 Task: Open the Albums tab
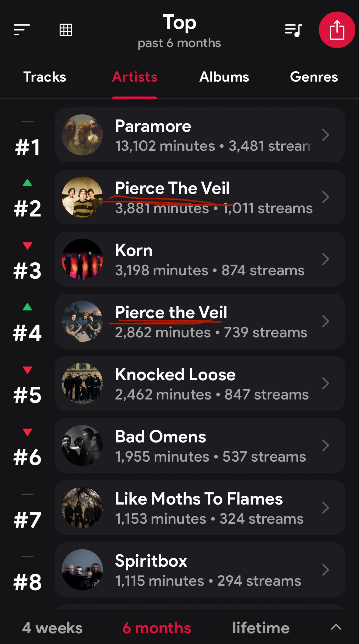coord(224,77)
